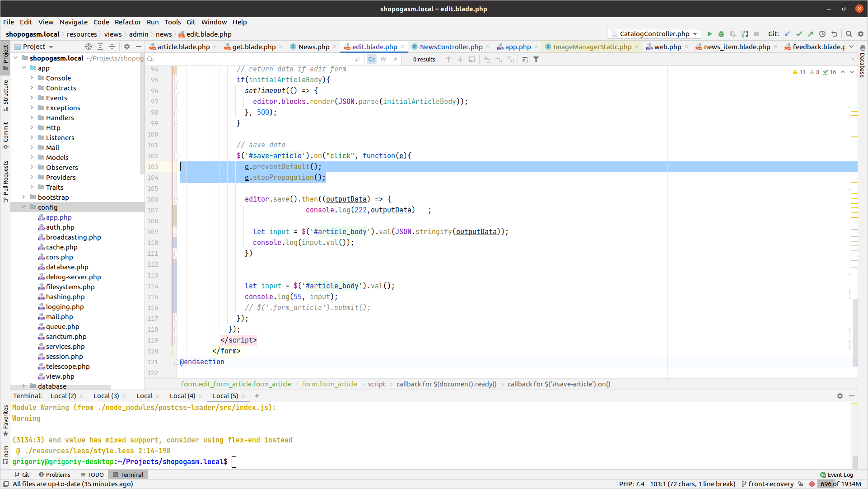The image size is (868, 489).
Task: Expand the Http folder
Action: pos(32,127)
